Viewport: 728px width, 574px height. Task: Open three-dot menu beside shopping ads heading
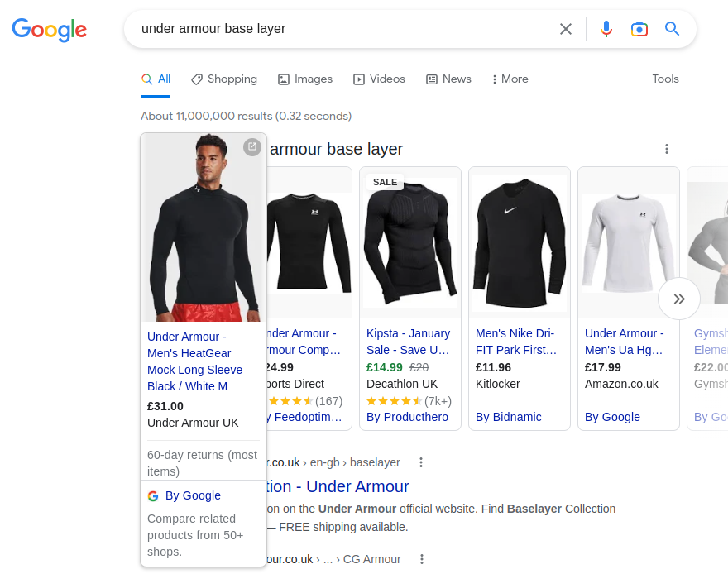[x=667, y=149]
